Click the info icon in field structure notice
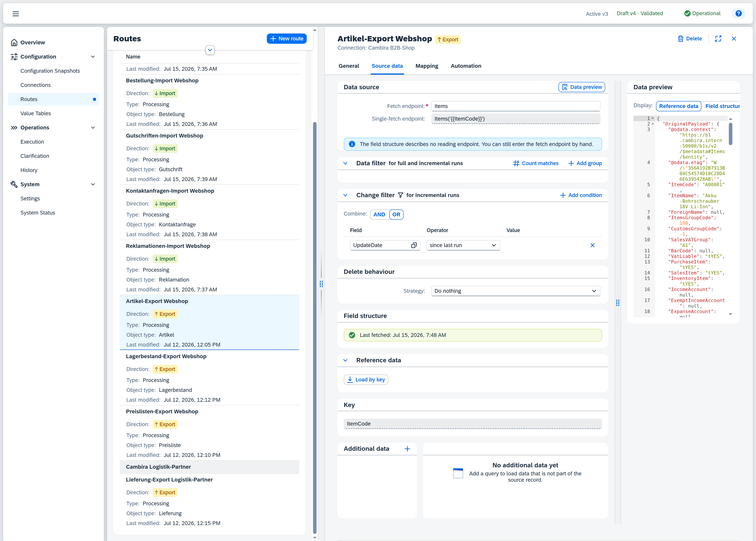Image resolution: width=756 pixels, height=541 pixels. 352,144
